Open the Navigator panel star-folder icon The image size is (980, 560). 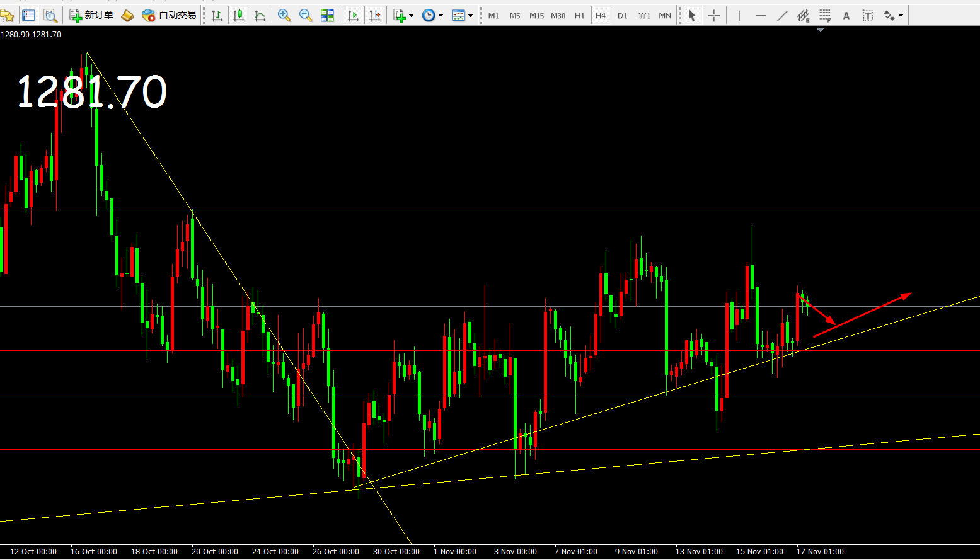click(7, 16)
